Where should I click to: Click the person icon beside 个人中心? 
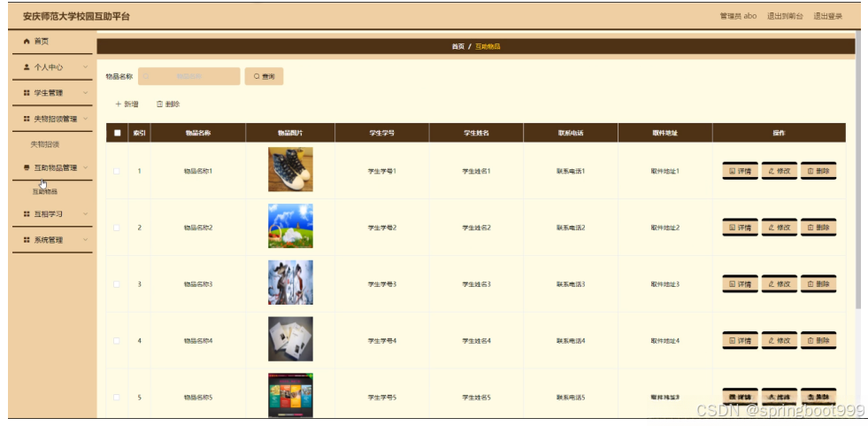coord(26,67)
